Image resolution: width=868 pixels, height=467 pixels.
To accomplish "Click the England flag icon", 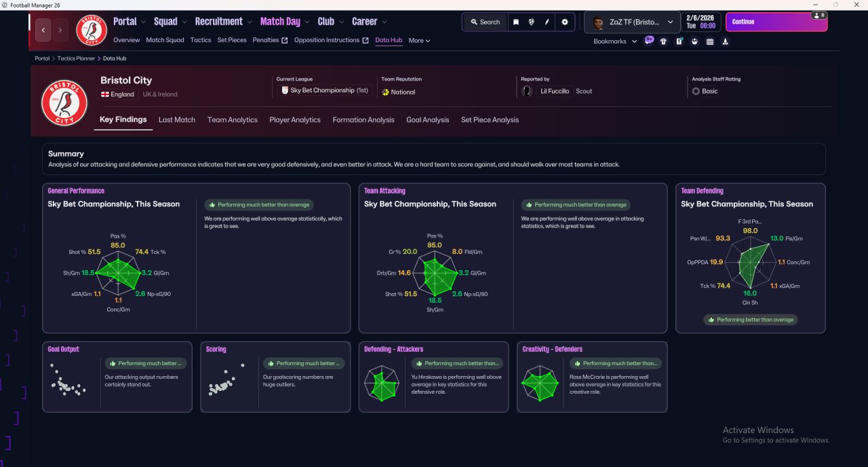I will pyautogui.click(x=105, y=94).
